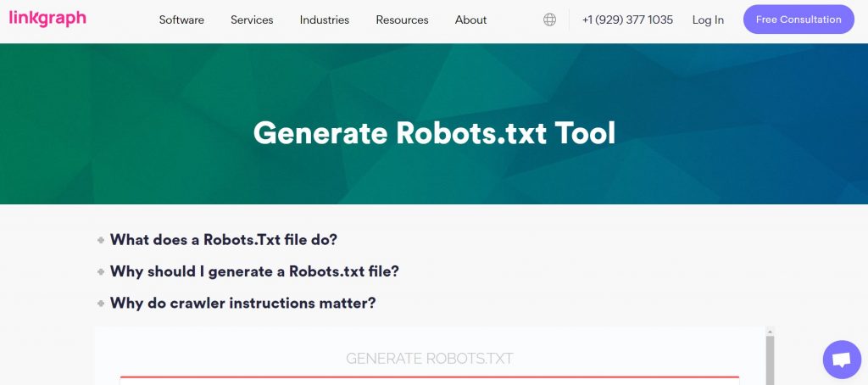The image size is (868, 385).
Task: Click the tool panel's scrollbar thumb
Action: (x=770, y=360)
